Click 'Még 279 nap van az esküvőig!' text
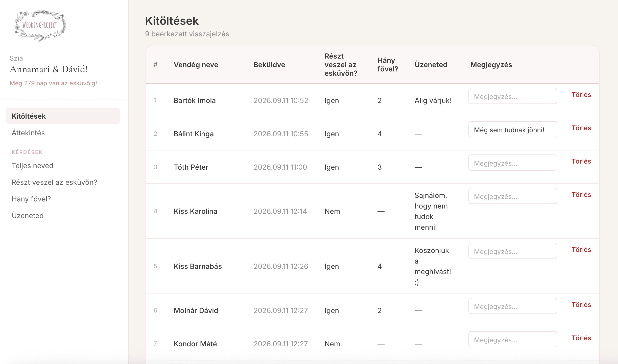Image resolution: width=618 pixels, height=364 pixels. point(53,83)
